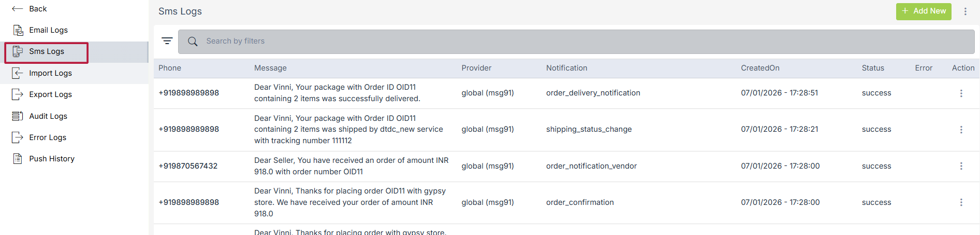Open the page options kebab menu
Image resolution: width=980 pixels, height=235 pixels.
click(x=966, y=11)
